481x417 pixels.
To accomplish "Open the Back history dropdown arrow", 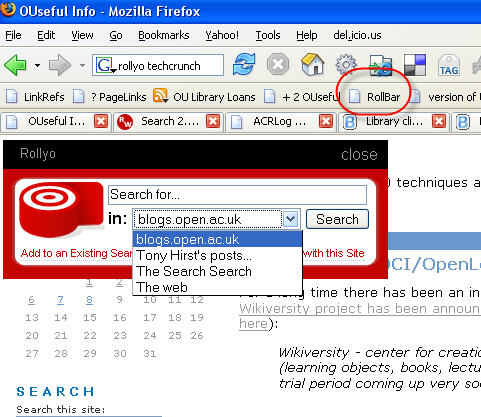I will click(x=38, y=65).
